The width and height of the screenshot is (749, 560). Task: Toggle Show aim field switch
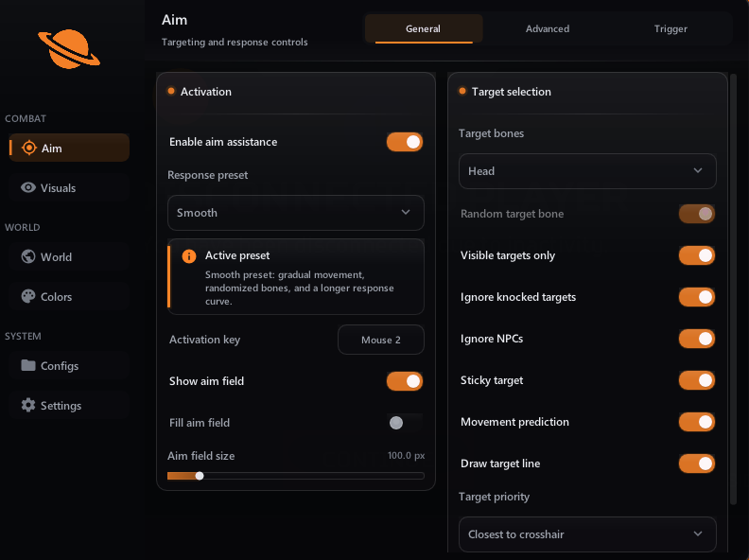(405, 381)
